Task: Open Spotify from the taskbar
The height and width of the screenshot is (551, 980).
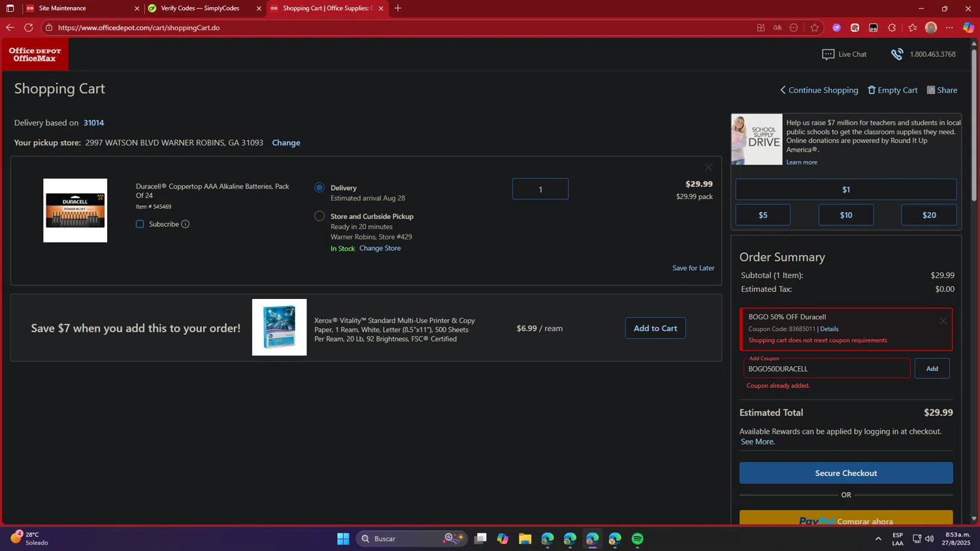Action: [x=638, y=539]
